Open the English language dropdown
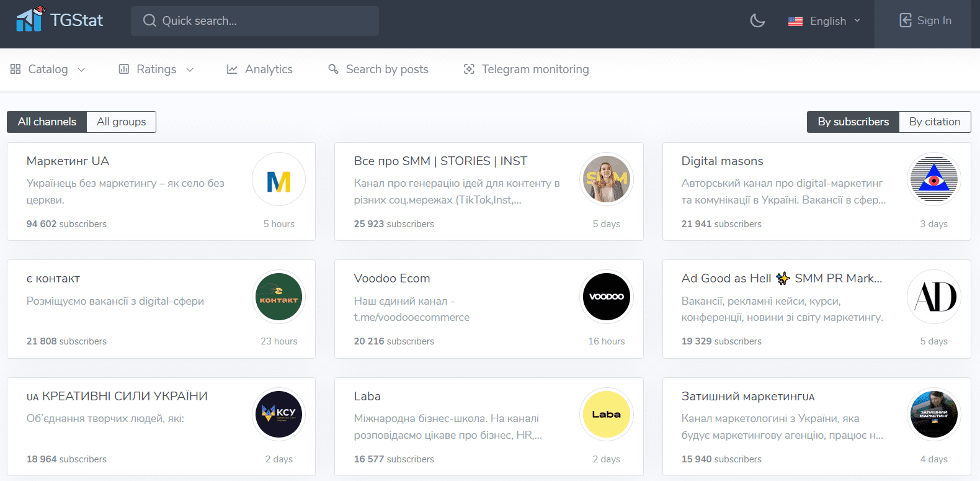 point(824,21)
